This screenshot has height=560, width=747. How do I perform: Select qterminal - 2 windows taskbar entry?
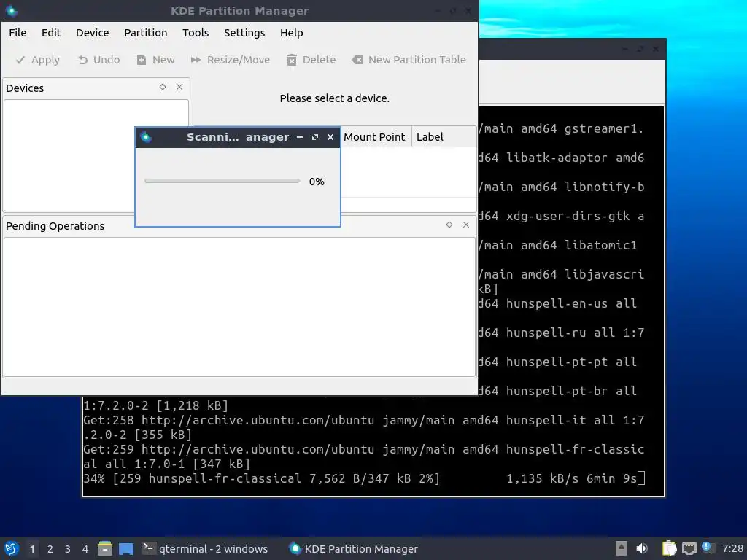(x=205, y=549)
